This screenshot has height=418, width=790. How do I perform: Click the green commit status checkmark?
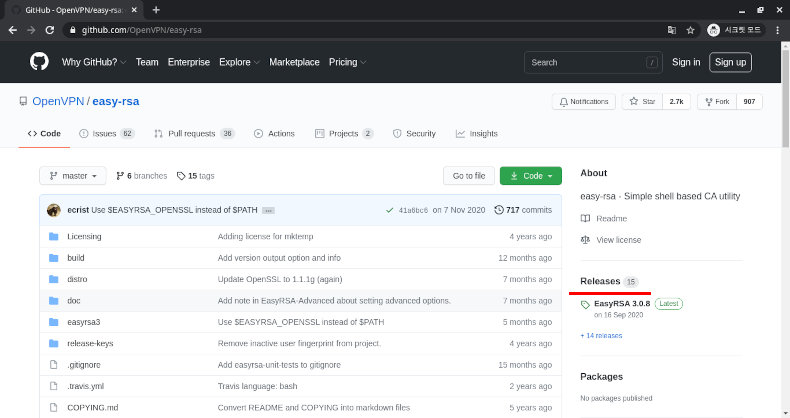pyautogui.click(x=389, y=210)
